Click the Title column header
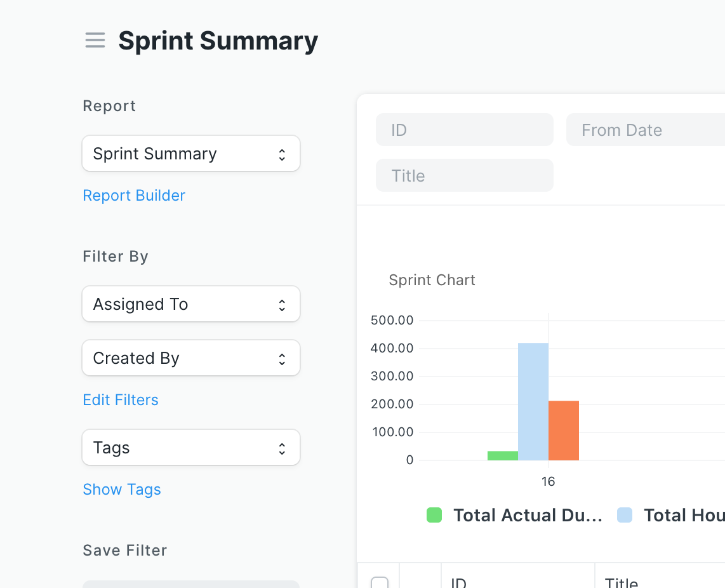 pos(622,582)
